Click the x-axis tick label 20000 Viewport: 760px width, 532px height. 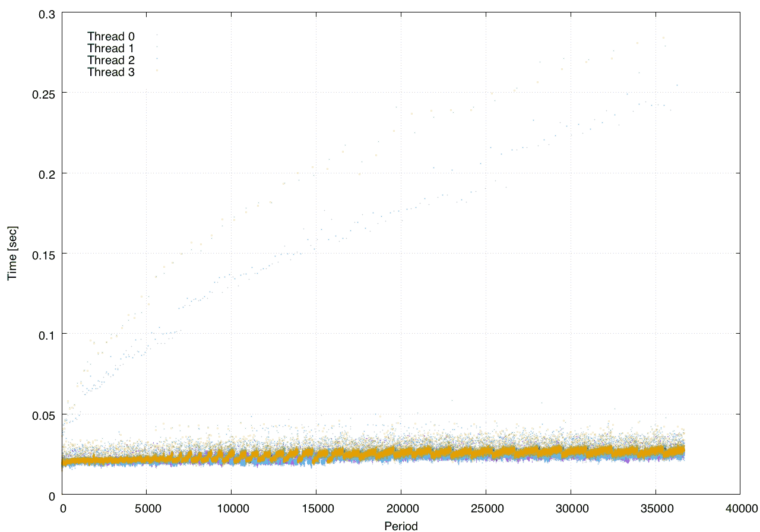click(x=401, y=508)
